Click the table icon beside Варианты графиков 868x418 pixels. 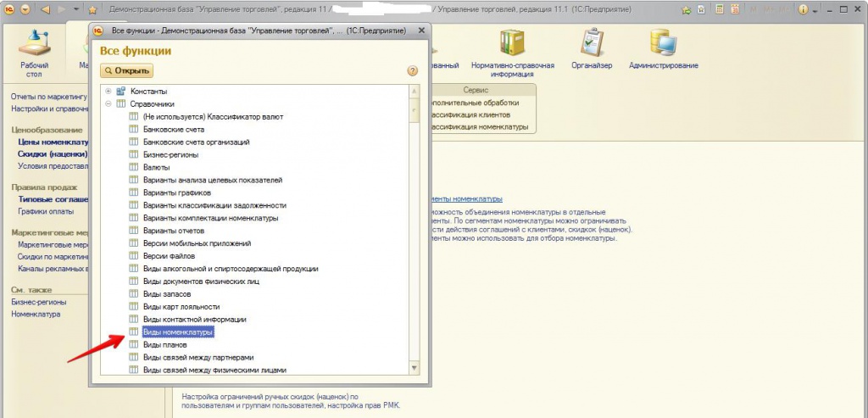[133, 192]
